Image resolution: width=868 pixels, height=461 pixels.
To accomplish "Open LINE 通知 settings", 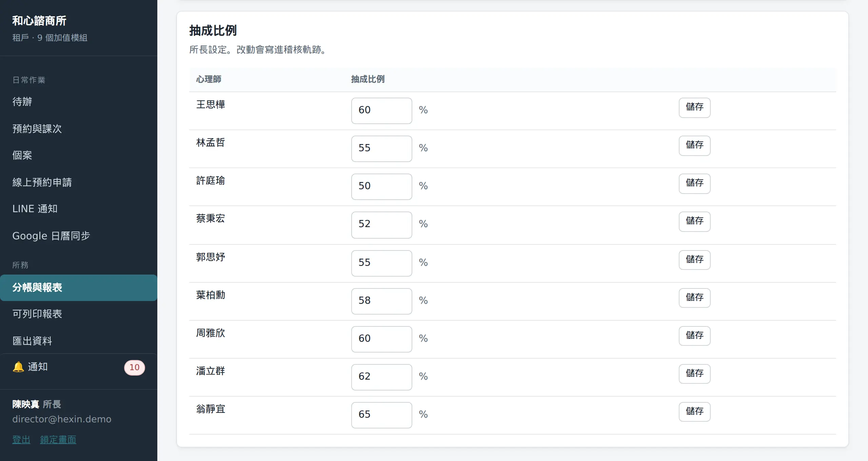I will coord(79,209).
